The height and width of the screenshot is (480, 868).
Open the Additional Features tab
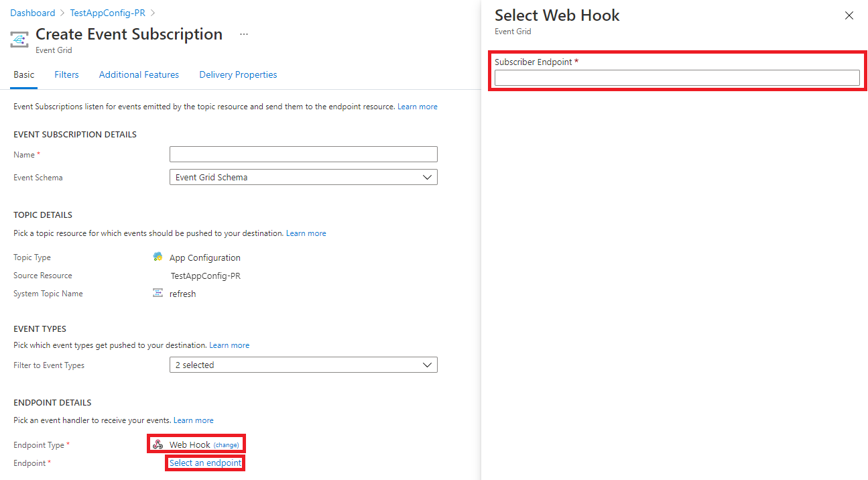tap(139, 75)
